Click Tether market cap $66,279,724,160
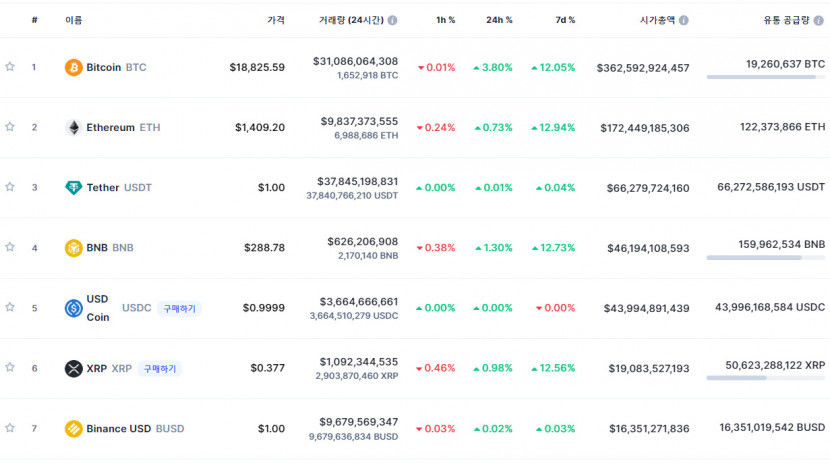 coord(648,188)
